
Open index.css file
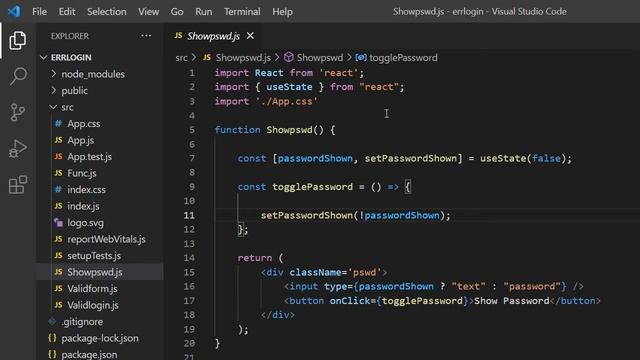pos(86,189)
